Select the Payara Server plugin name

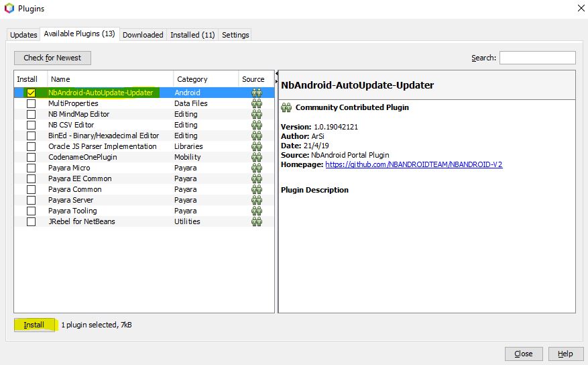70,201
